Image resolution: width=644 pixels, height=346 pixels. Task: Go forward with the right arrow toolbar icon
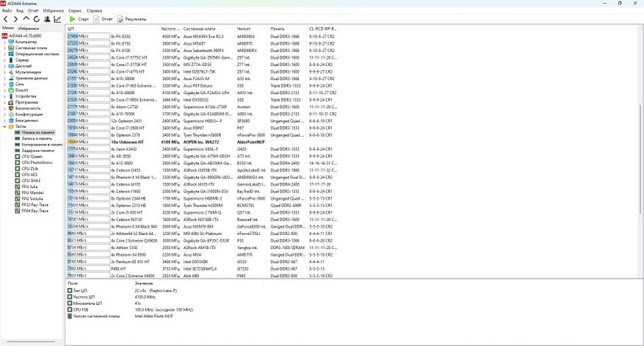pyautogui.click(x=15, y=19)
